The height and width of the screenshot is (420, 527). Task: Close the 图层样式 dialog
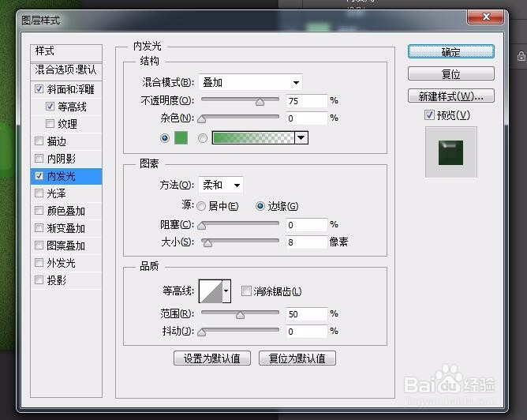[x=485, y=17]
